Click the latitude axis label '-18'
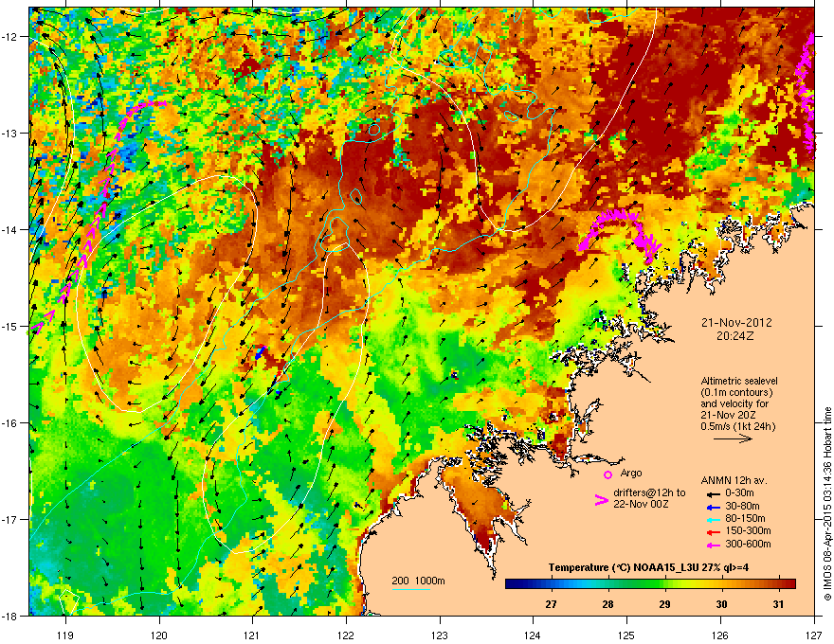 [9, 616]
